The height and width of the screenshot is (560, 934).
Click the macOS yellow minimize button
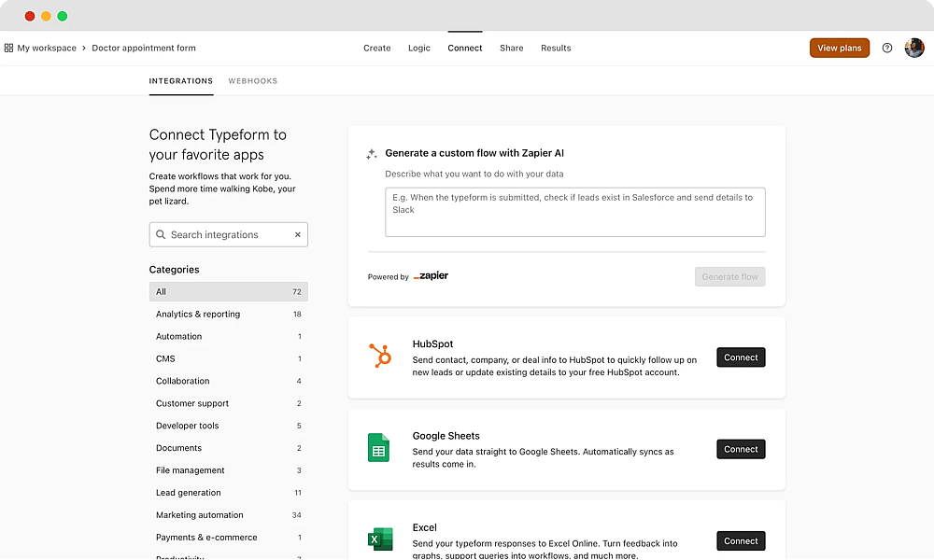pyautogui.click(x=46, y=16)
